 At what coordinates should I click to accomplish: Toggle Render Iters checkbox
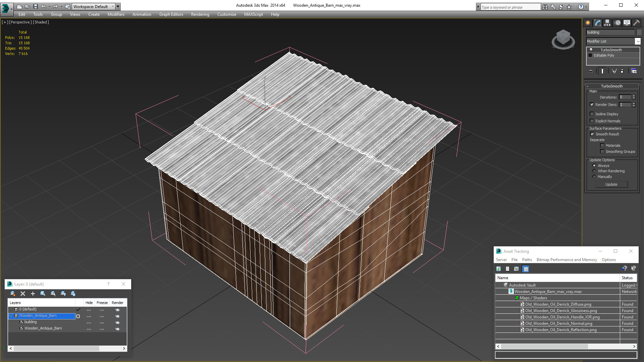[592, 105]
